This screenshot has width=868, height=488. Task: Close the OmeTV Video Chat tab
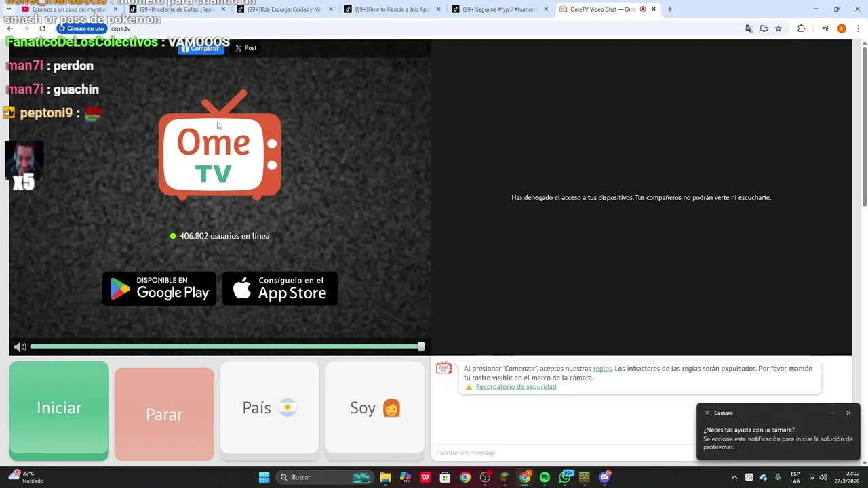click(654, 9)
